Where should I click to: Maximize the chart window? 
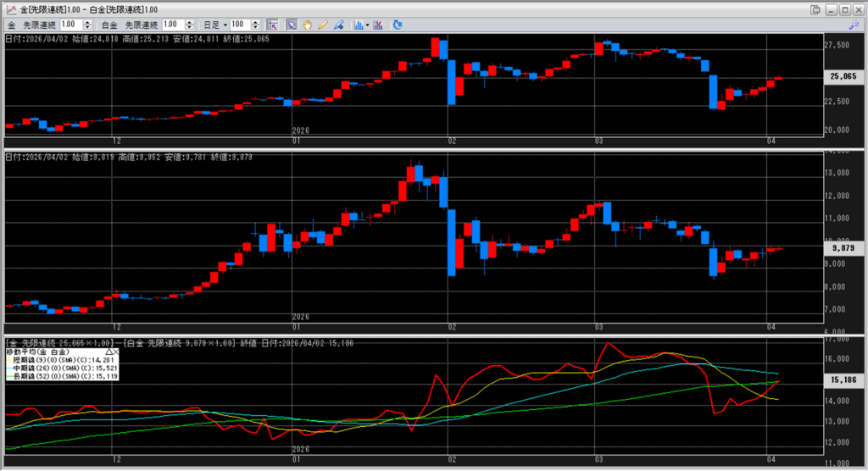(x=845, y=10)
